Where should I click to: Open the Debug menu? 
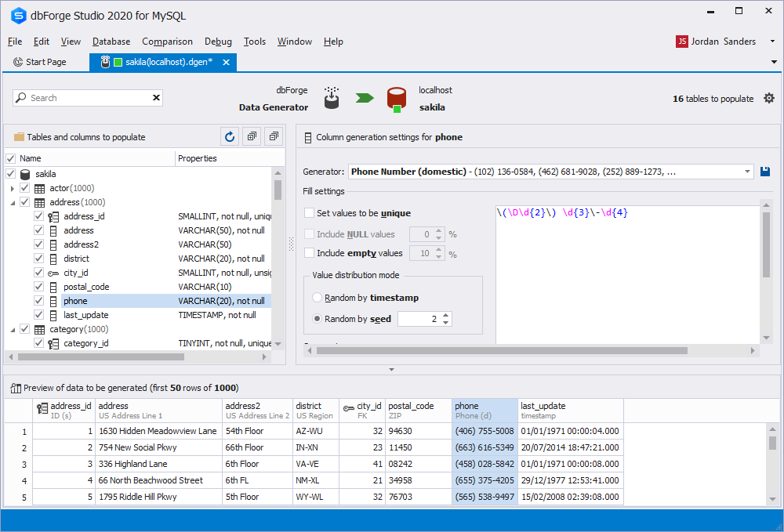[x=218, y=42]
